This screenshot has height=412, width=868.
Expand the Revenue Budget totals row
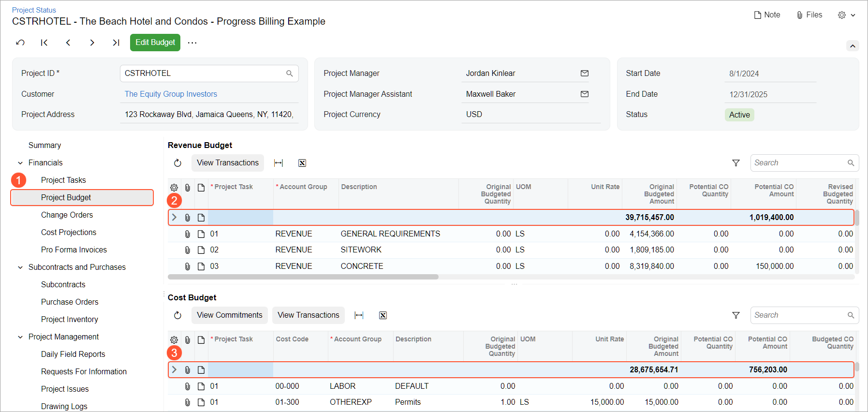(175, 218)
